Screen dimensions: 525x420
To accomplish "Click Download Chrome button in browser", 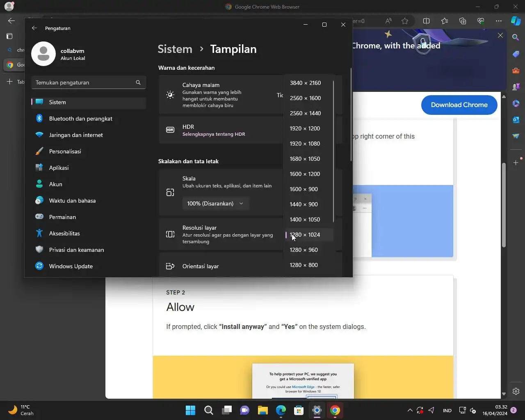I will 459,105.
